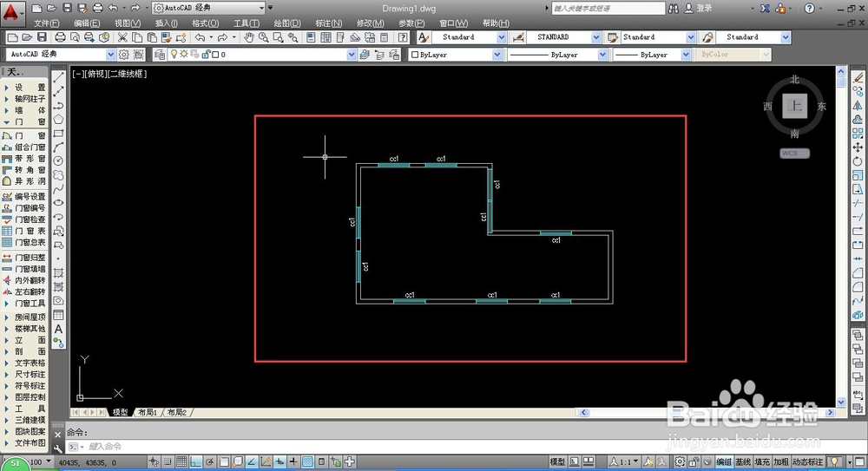Viewport: 868px width, 471px height.
Task: Switch to the 布局1 layout tab
Action: tap(148, 412)
